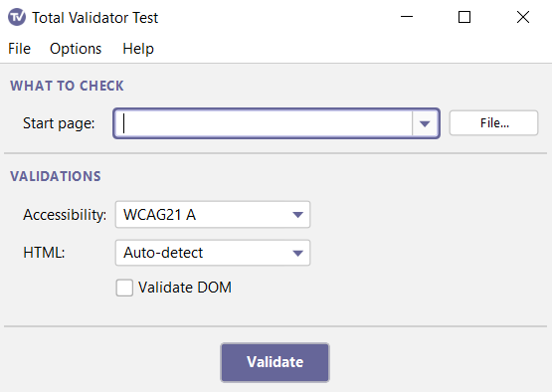Enable the Validate DOM checkbox
The width and height of the screenshot is (552, 392).
pos(124,288)
